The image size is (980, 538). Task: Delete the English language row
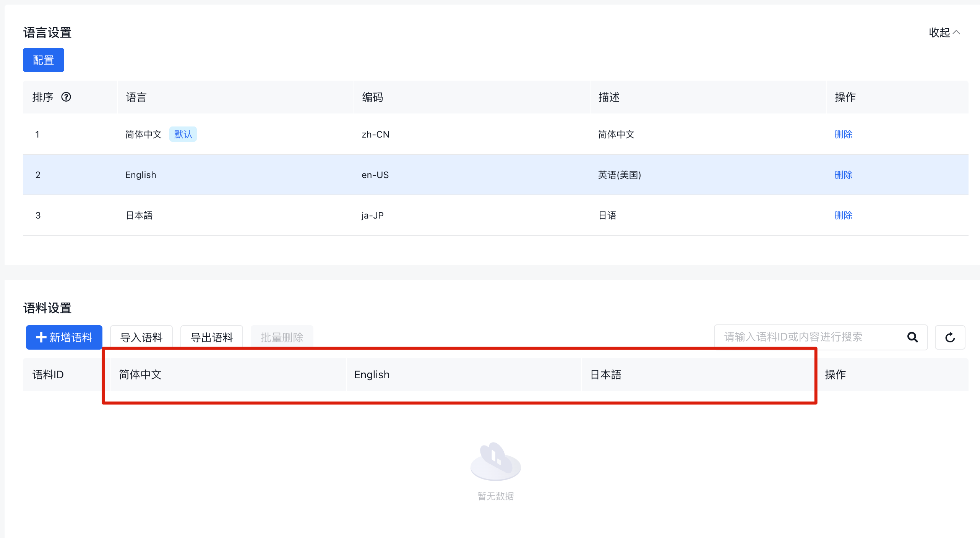pos(843,175)
